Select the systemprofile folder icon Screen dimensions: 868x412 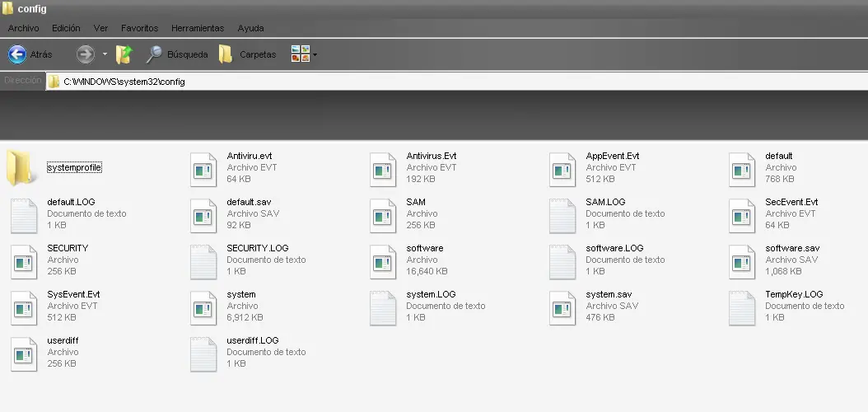21,167
